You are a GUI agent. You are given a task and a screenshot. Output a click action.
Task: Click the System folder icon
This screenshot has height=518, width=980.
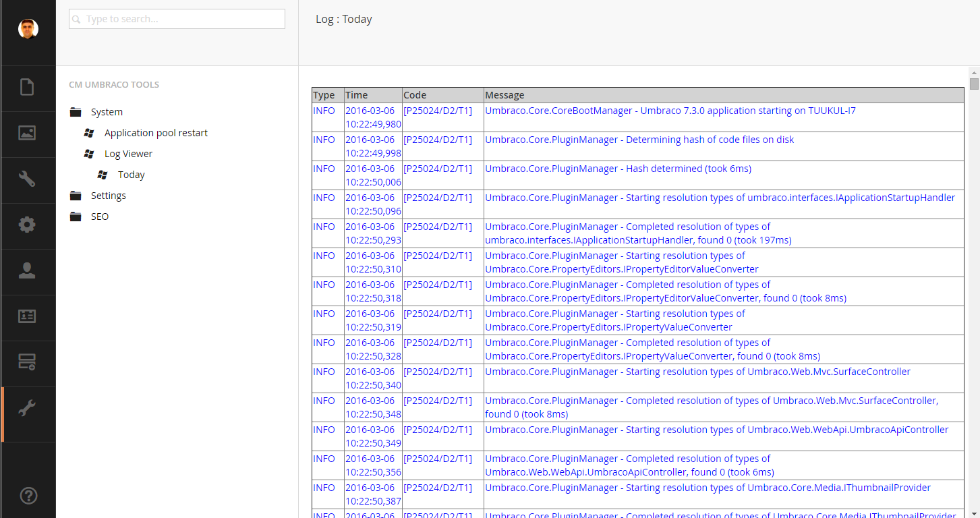(x=76, y=112)
